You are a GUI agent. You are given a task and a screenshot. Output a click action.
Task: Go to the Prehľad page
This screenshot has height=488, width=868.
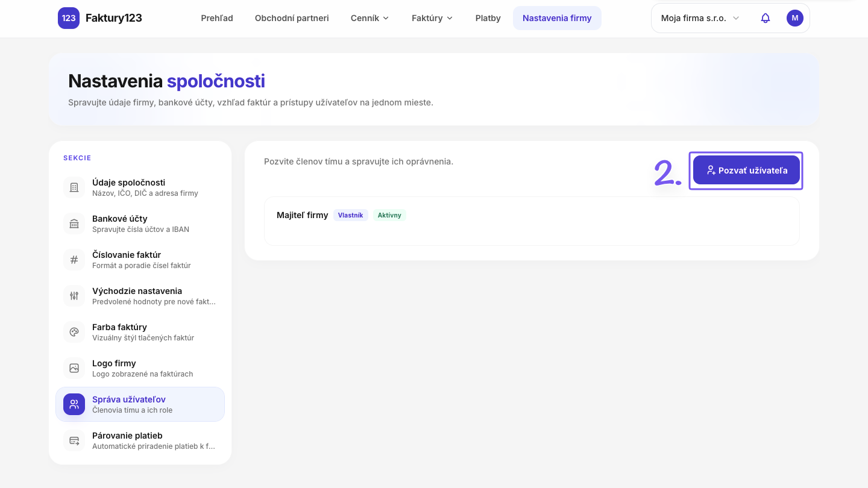point(217,18)
